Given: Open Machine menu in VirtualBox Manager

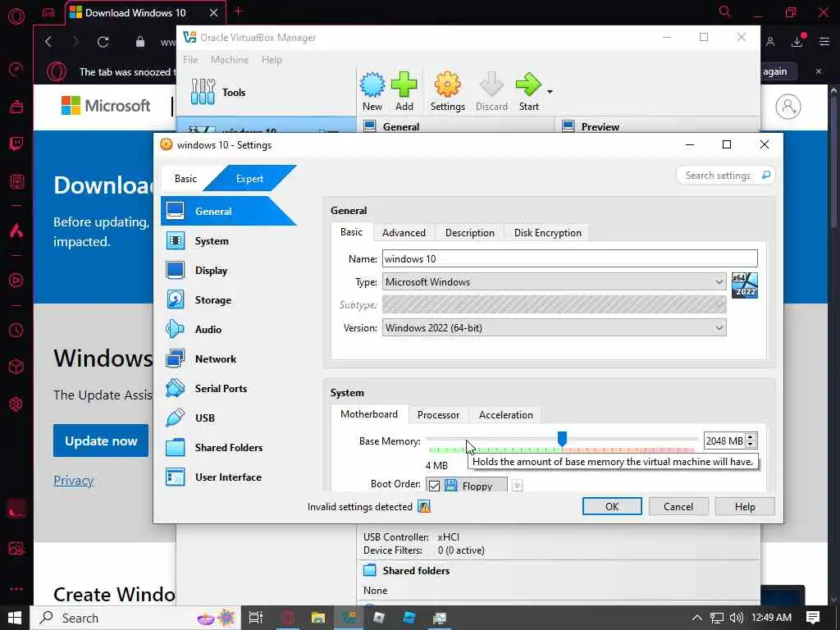Looking at the screenshot, I should pyautogui.click(x=230, y=59).
